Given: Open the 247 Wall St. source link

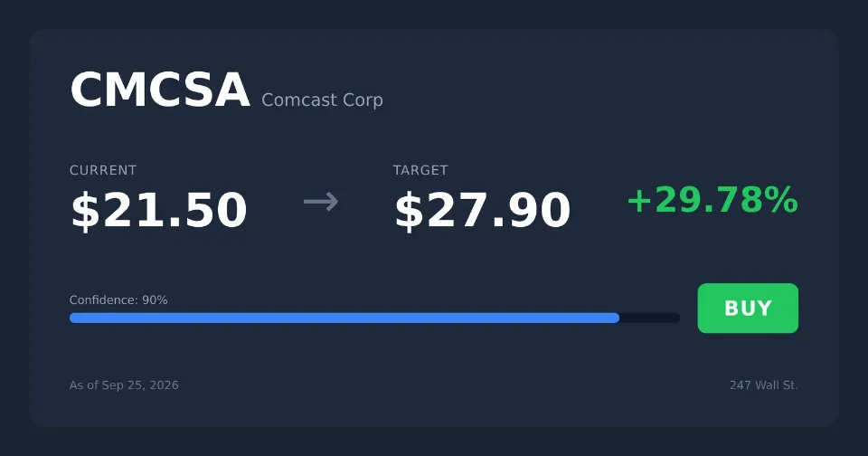Looking at the screenshot, I should (x=764, y=385).
